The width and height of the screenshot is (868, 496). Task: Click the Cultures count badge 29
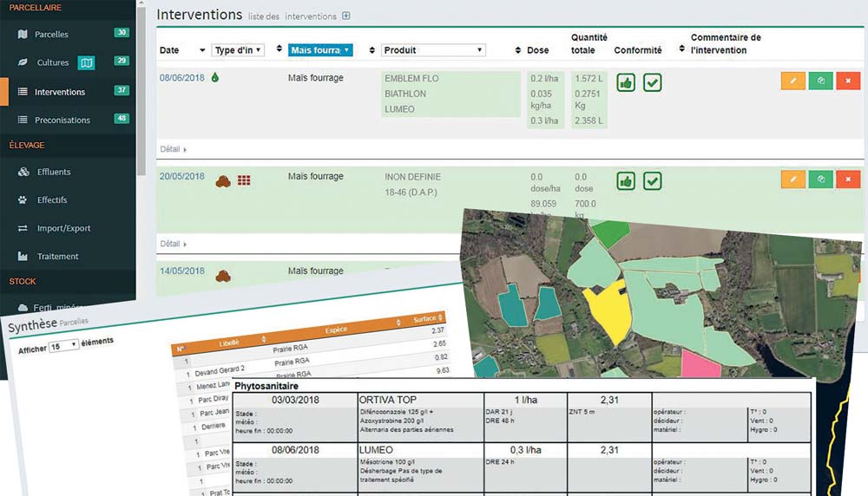coord(122,61)
